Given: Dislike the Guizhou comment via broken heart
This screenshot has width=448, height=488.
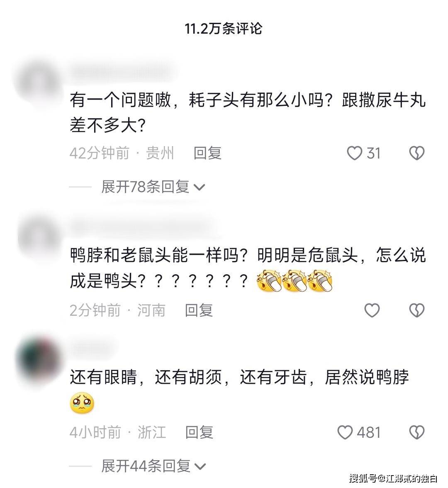Looking at the screenshot, I should (x=416, y=153).
